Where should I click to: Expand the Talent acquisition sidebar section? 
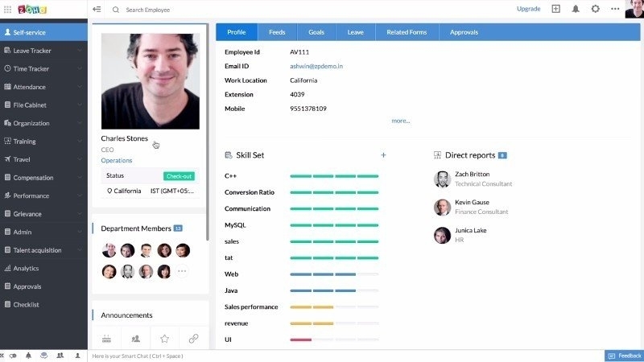tap(43, 250)
